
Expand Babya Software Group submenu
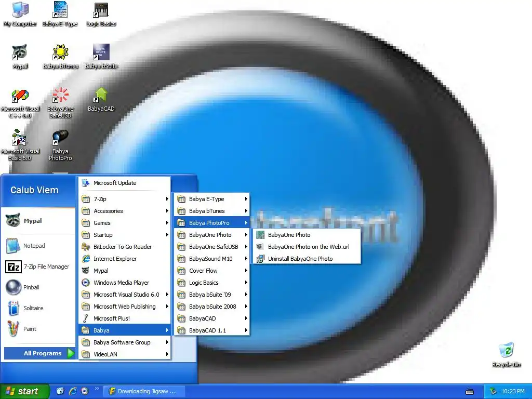[125, 342]
